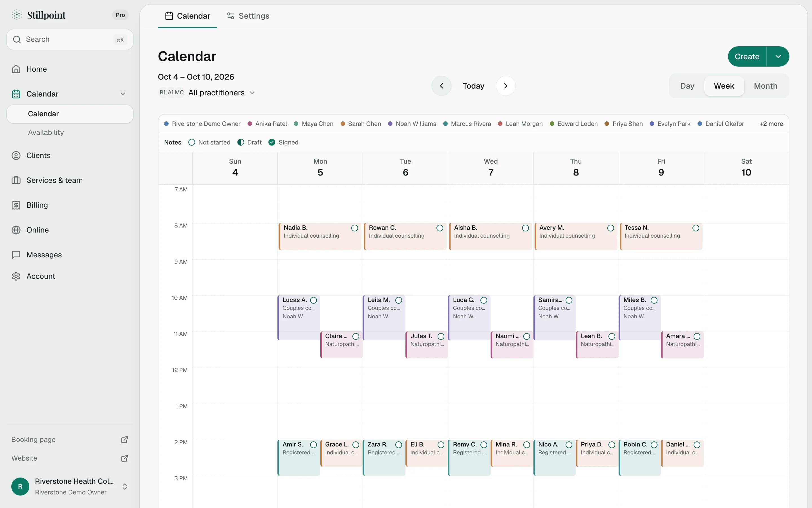Click Noah Williams' purple color dot
812x508 pixels.
click(x=390, y=124)
